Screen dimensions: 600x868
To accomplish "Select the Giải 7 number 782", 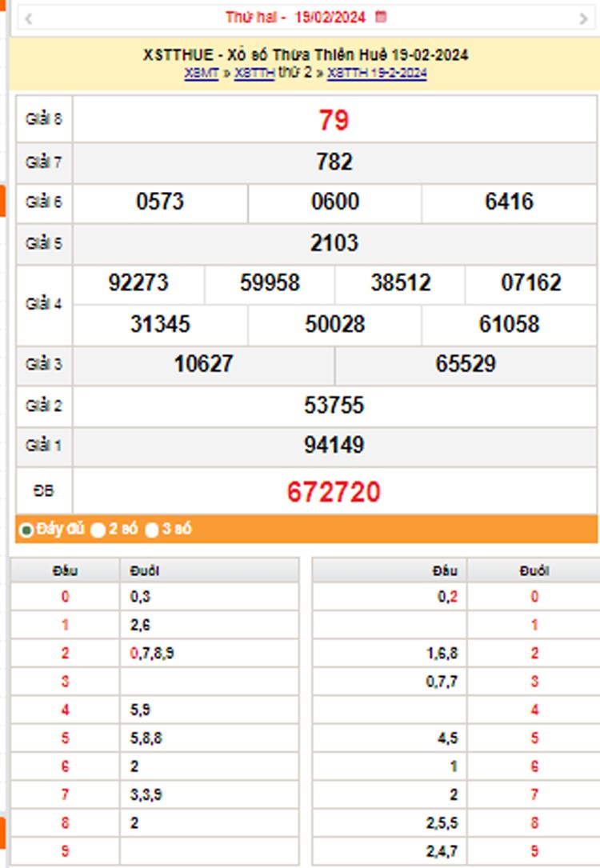I will [334, 162].
